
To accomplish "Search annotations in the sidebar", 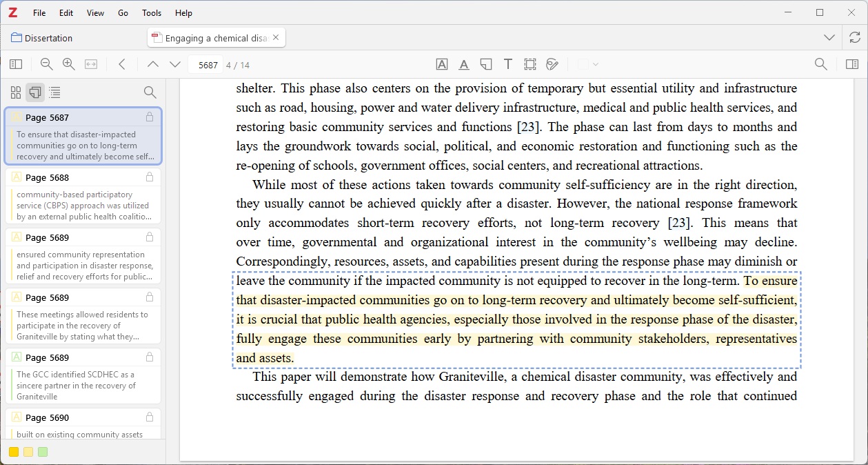I will coord(150,92).
